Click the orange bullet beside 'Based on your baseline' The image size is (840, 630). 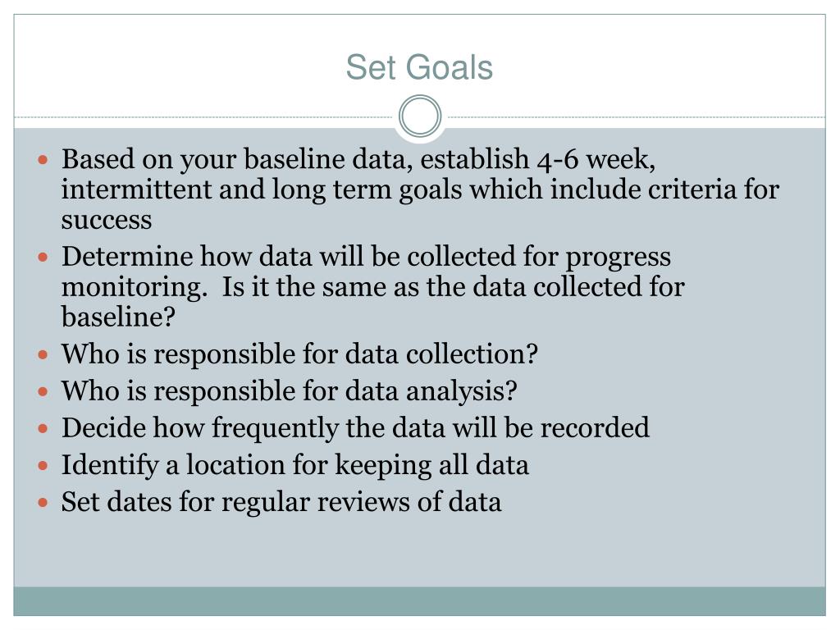pos(43,159)
